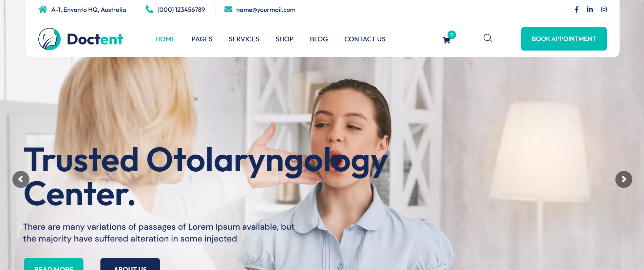
Task: Open the search magnifier icon
Action: tap(488, 38)
